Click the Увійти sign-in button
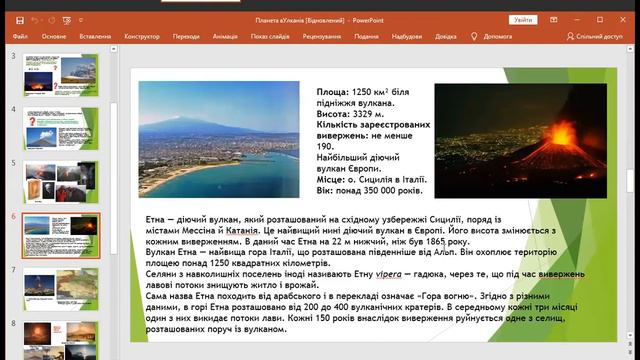This screenshot has width=640, height=360. (x=523, y=20)
